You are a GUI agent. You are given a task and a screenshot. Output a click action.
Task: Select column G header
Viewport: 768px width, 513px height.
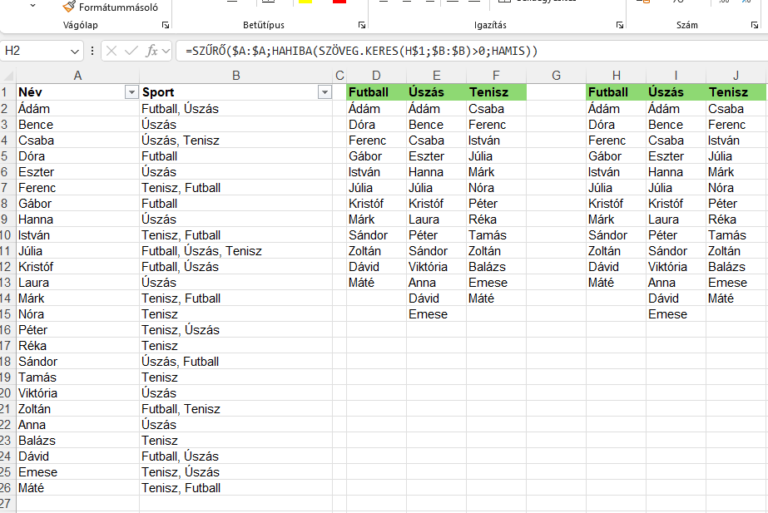556,76
